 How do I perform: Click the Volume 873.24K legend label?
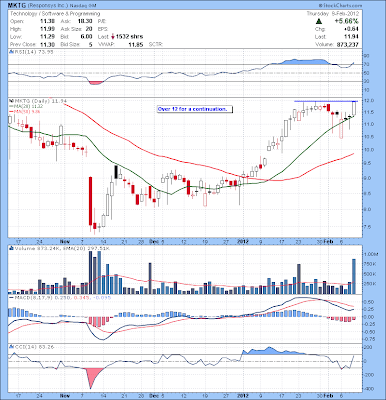pos(38,248)
